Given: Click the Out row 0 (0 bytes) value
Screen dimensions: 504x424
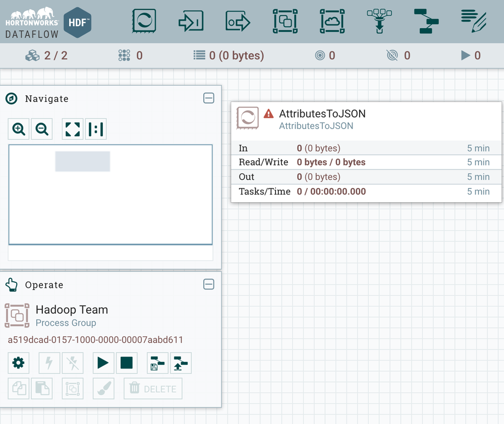Looking at the screenshot, I should (x=318, y=176).
